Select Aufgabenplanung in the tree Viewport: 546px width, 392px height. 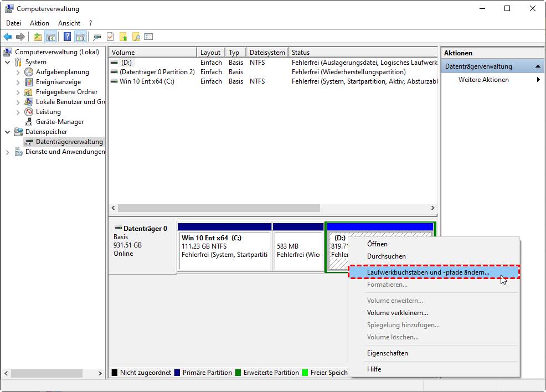(62, 72)
